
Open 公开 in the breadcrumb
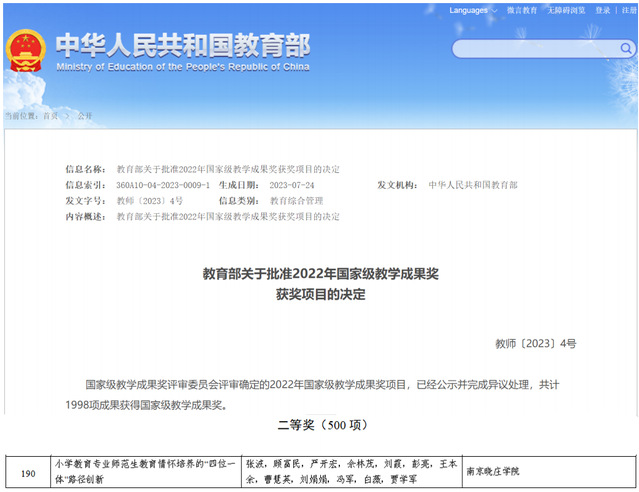(x=85, y=116)
